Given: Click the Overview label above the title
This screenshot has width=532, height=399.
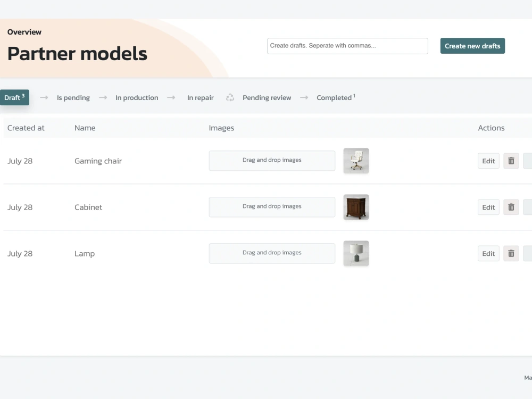Looking at the screenshot, I should point(24,32).
